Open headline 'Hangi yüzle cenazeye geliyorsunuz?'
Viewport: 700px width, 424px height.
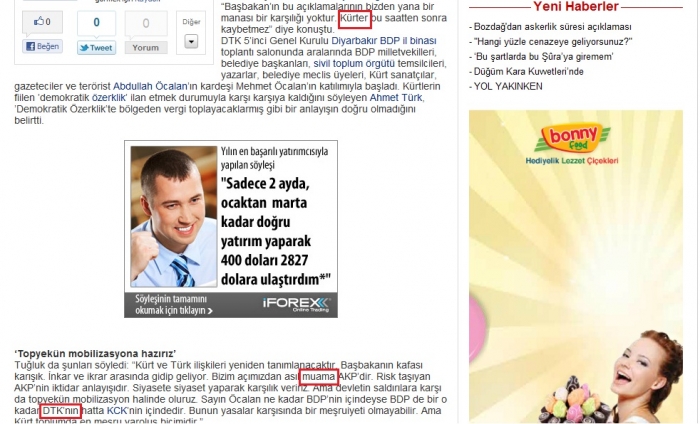tap(553, 42)
